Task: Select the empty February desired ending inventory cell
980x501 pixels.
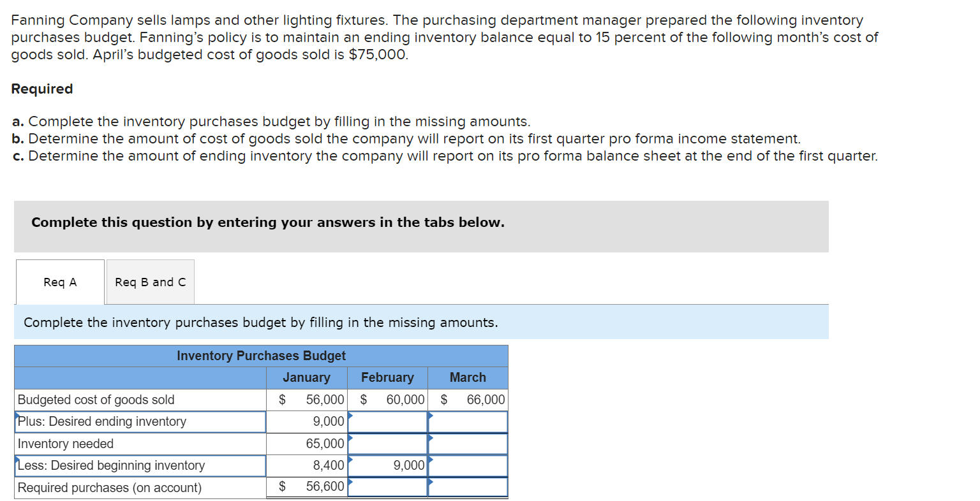Action: tap(388, 422)
